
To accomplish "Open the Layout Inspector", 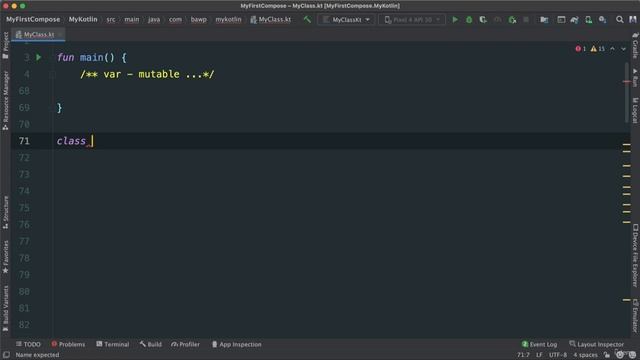I will pyautogui.click(x=596, y=344).
